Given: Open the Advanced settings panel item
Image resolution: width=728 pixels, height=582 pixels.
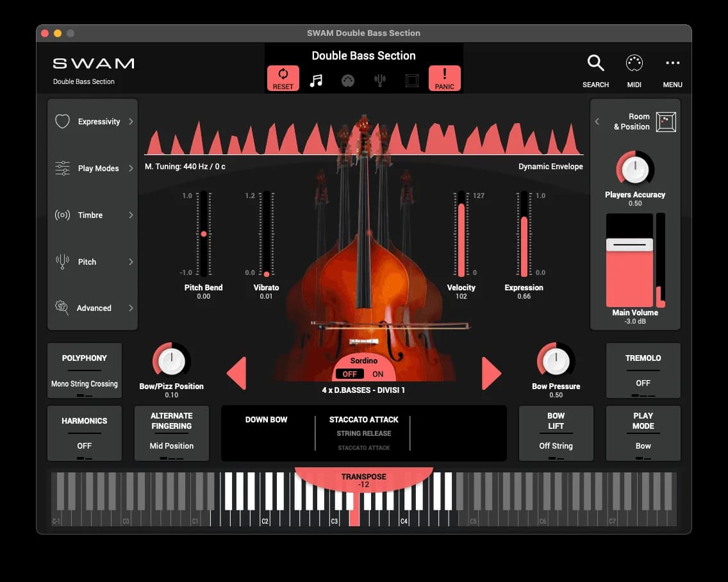Looking at the screenshot, I should (x=93, y=308).
